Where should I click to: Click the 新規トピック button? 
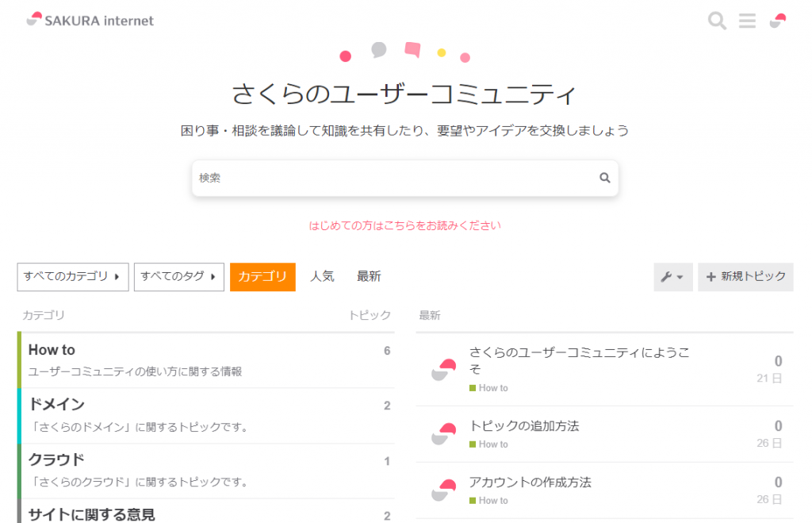[745, 277]
